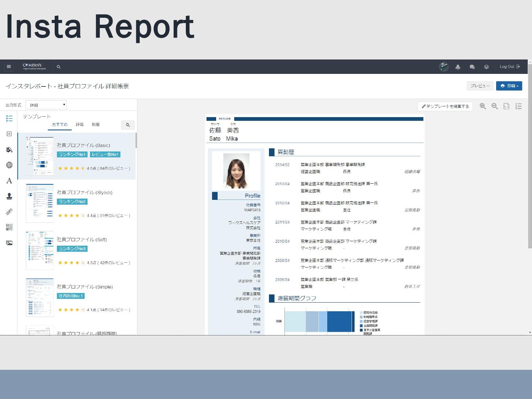Open the globe language sidebar icon
The height and width of the screenshot is (399, 532).
(9, 165)
